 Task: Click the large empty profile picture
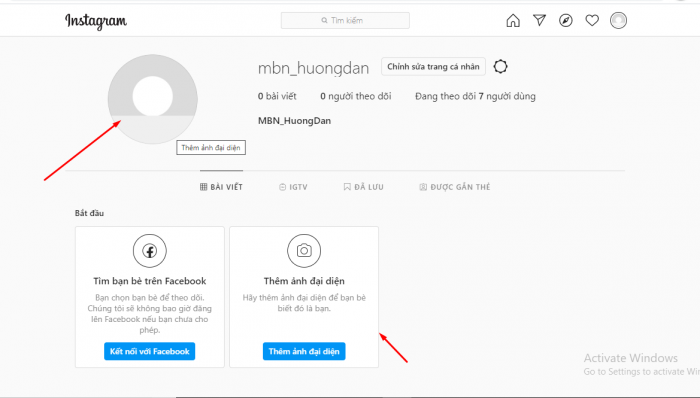coord(153,99)
